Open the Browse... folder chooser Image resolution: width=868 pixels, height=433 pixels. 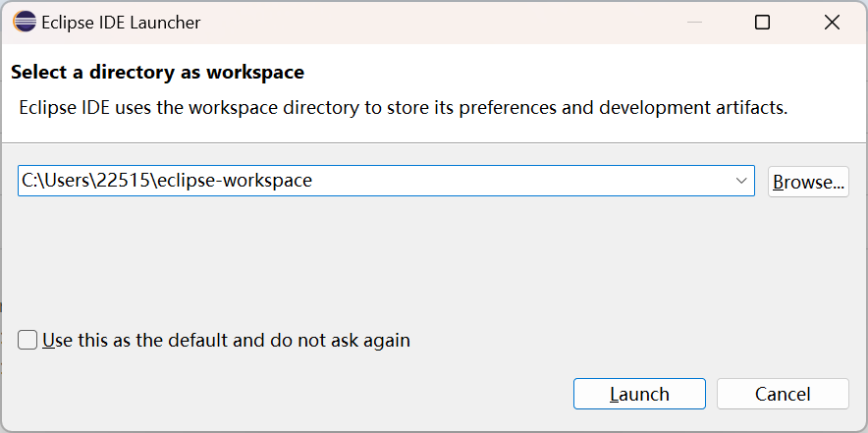point(807,182)
